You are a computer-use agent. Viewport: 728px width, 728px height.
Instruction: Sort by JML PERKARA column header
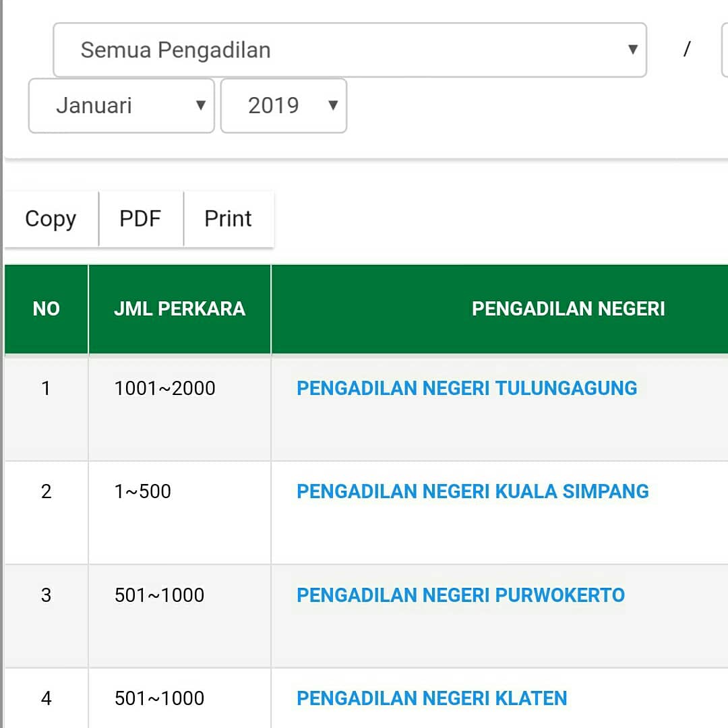[x=179, y=309]
